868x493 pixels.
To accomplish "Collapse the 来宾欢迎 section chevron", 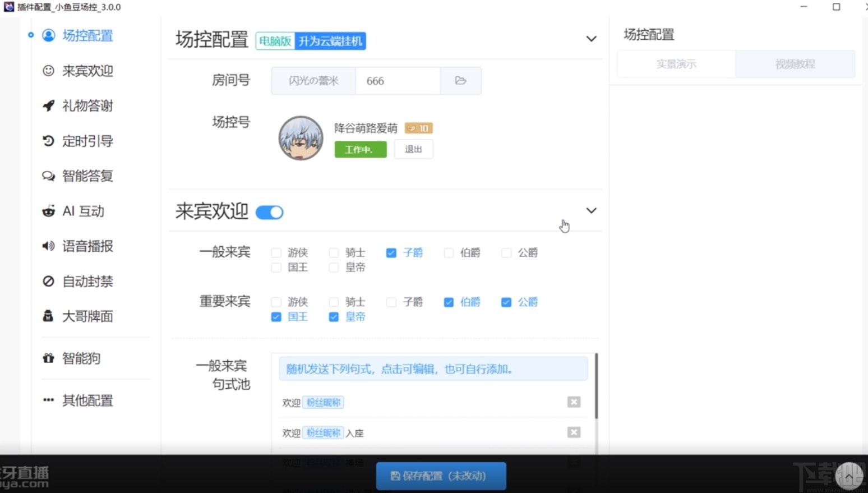I will (592, 210).
